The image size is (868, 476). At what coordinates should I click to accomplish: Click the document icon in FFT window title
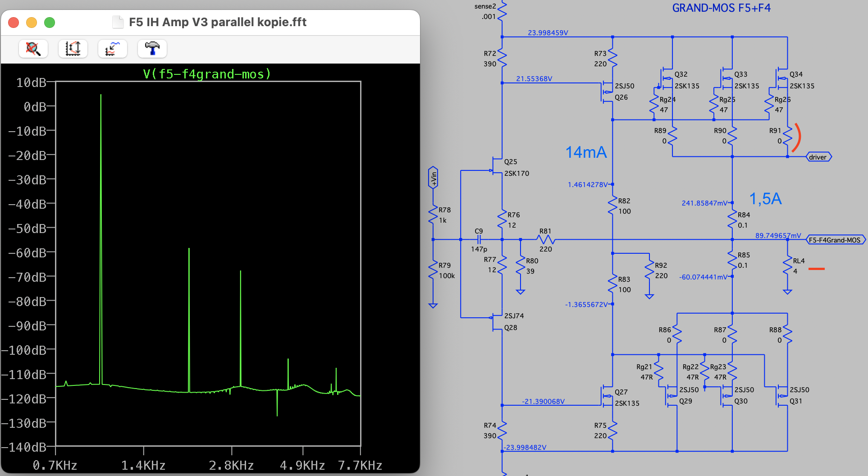[x=118, y=22]
